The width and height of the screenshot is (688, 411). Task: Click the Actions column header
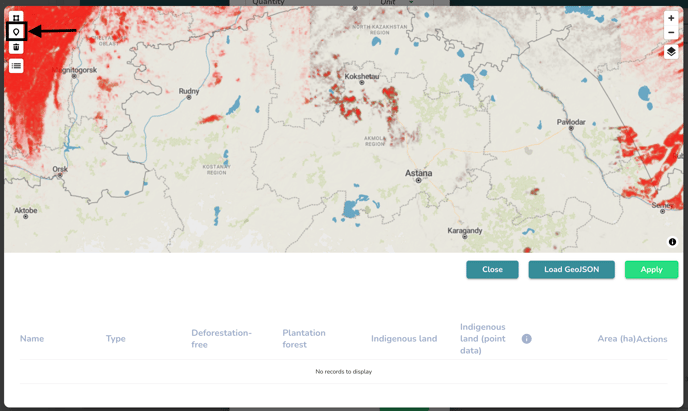652,339
